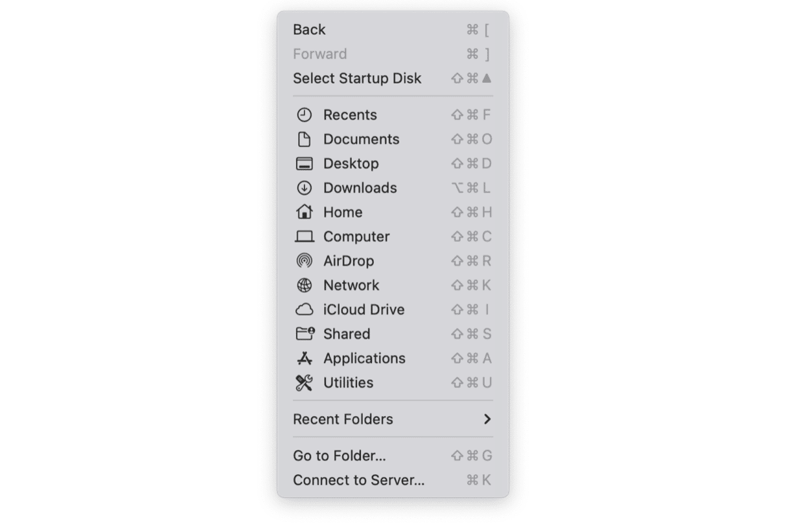Screen dimensions: 788x532
Task: Click the Network globe icon
Action: [304, 285]
